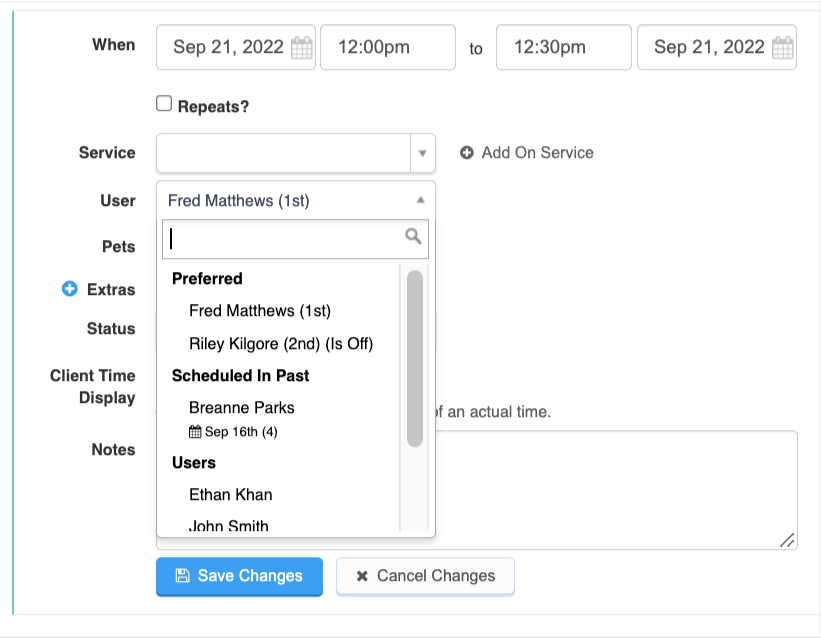The width and height of the screenshot is (821, 638).
Task: Click the Repeats? label
Action: [213, 106]
